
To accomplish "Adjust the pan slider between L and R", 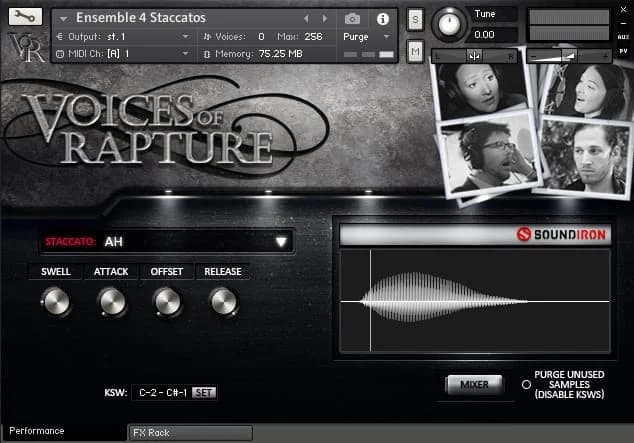I will coord(474,56).
